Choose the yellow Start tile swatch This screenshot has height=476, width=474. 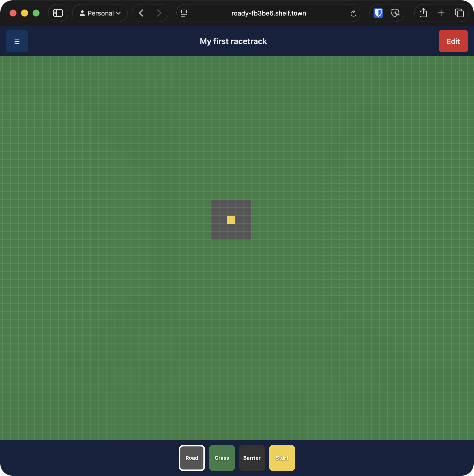pos(282,458)
